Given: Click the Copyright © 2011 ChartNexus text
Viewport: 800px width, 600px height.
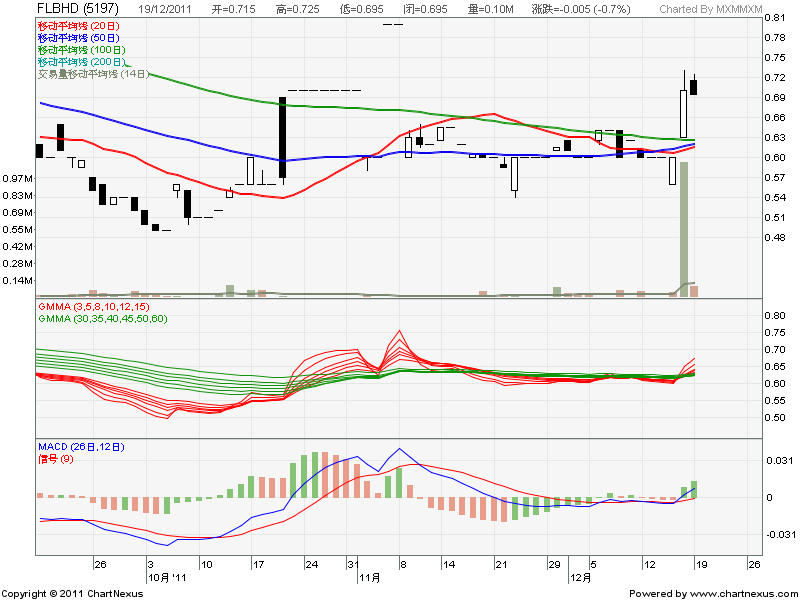Looking at the screenshot, I should 72,593.
